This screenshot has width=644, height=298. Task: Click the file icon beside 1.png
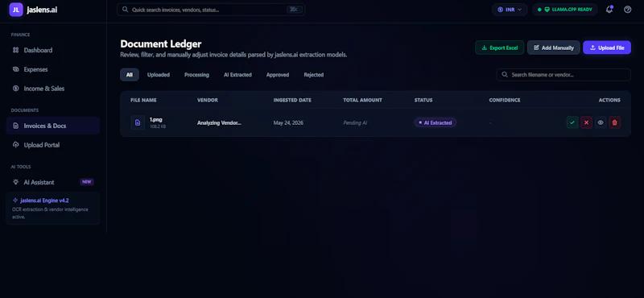[138, 122]
